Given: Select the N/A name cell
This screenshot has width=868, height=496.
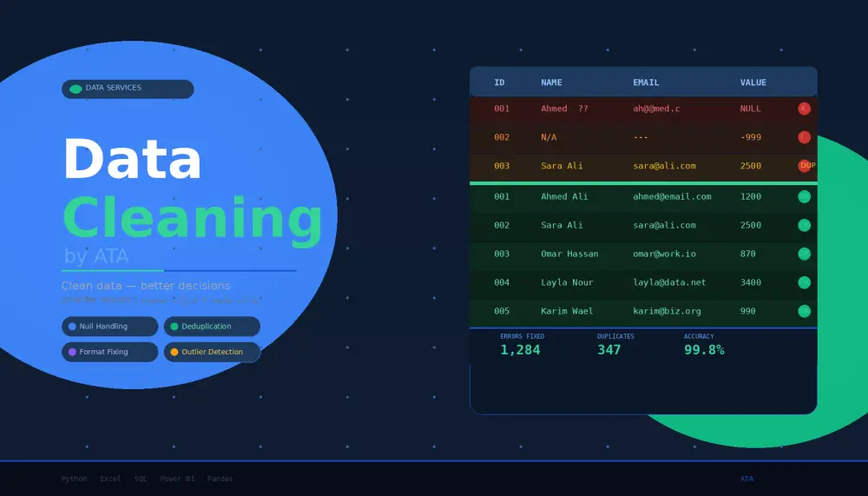Looking at the screenshot, I should click(x=549, y=137).
